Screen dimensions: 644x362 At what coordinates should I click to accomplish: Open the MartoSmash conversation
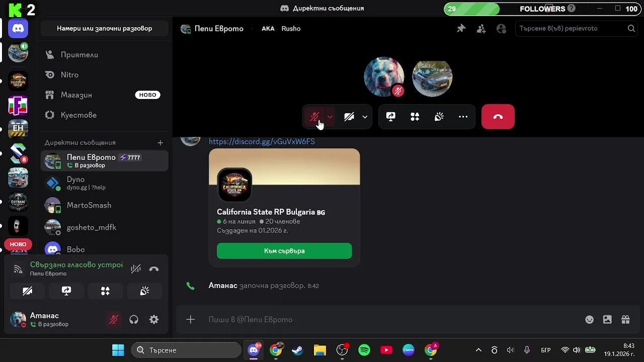pyautogui.click(x=104, y=205)
